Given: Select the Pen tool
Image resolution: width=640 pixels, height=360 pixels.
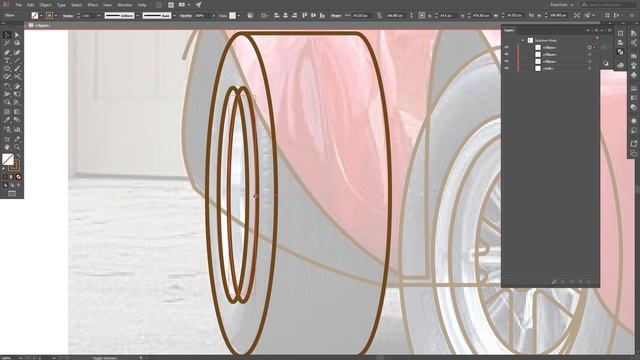Looking at the screenshot, I should (7, 52).
